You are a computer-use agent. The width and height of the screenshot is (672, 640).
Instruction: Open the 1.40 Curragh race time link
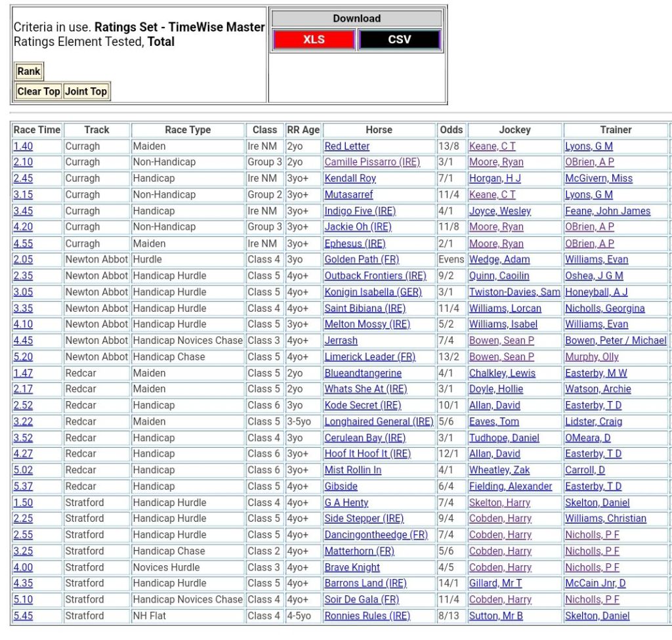point(23,146)
